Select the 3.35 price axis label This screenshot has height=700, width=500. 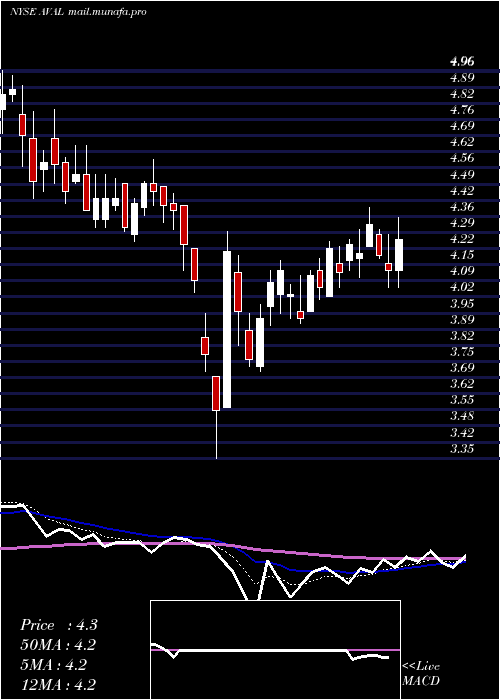462,449
